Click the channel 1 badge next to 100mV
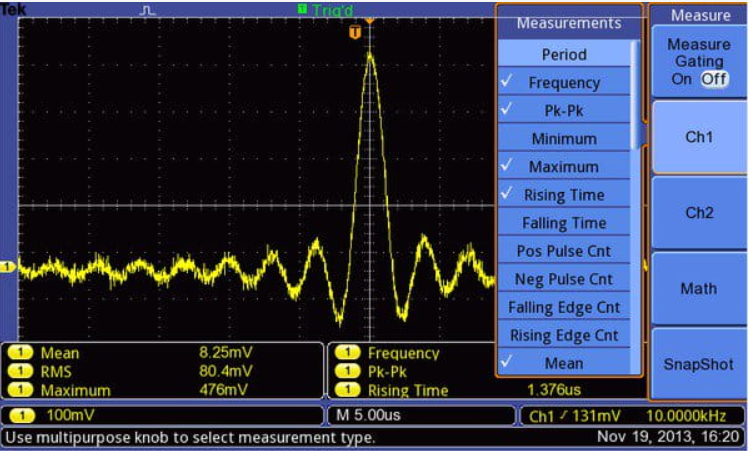Image resolution: width=748 pixels, height=451 pixels. pos(22,414)
